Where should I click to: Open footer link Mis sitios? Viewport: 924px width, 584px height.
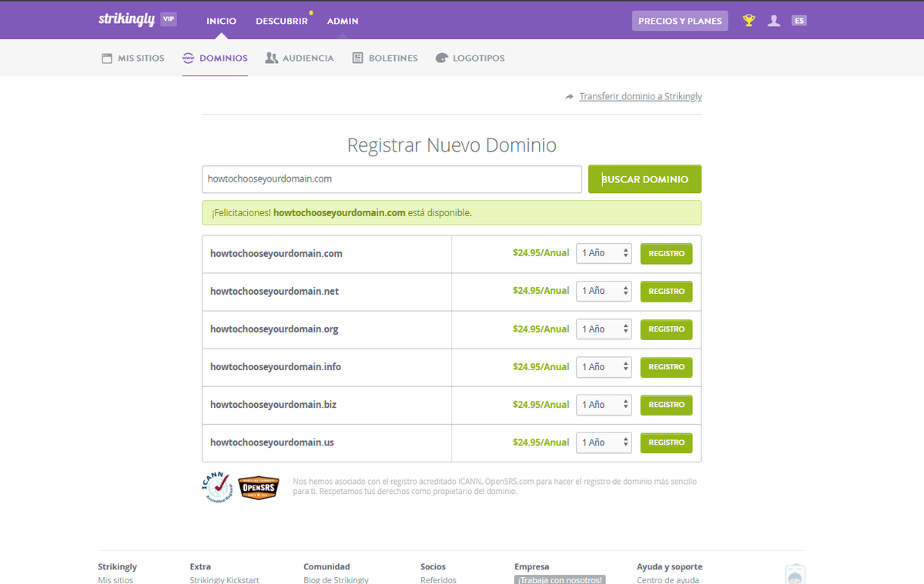point(115,579)
